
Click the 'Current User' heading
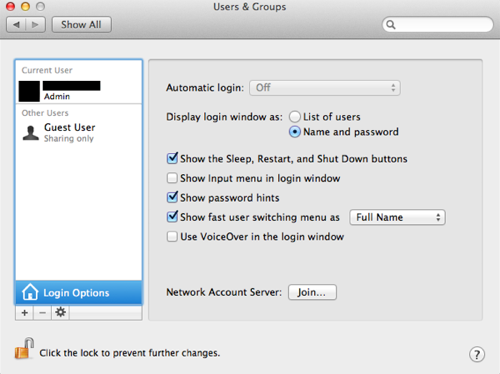pos(47,70)
